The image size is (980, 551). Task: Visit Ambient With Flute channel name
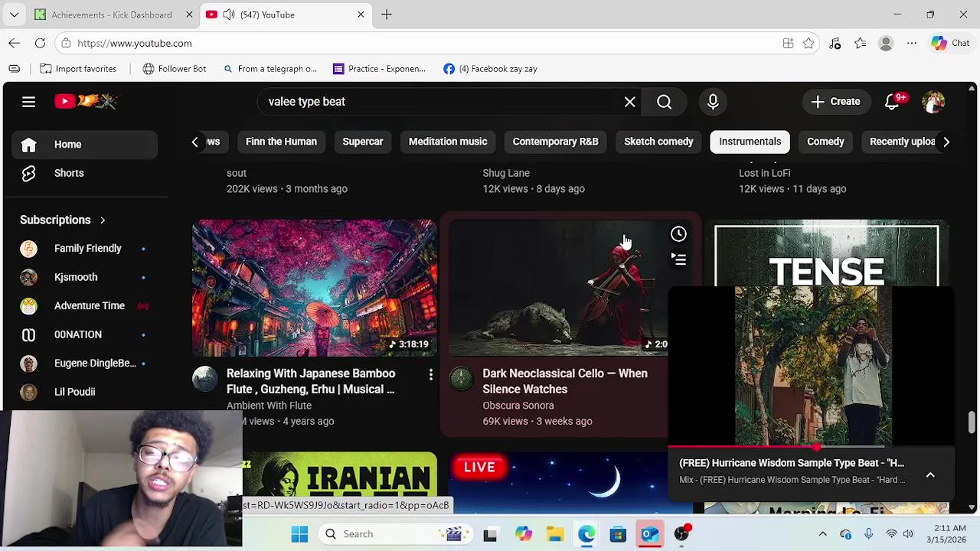coord(269,406)
